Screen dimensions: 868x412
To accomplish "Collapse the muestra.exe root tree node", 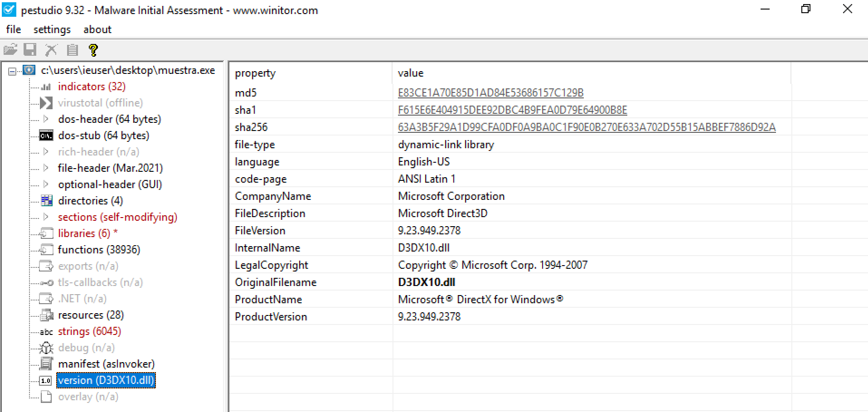I will tap(12, 71).
